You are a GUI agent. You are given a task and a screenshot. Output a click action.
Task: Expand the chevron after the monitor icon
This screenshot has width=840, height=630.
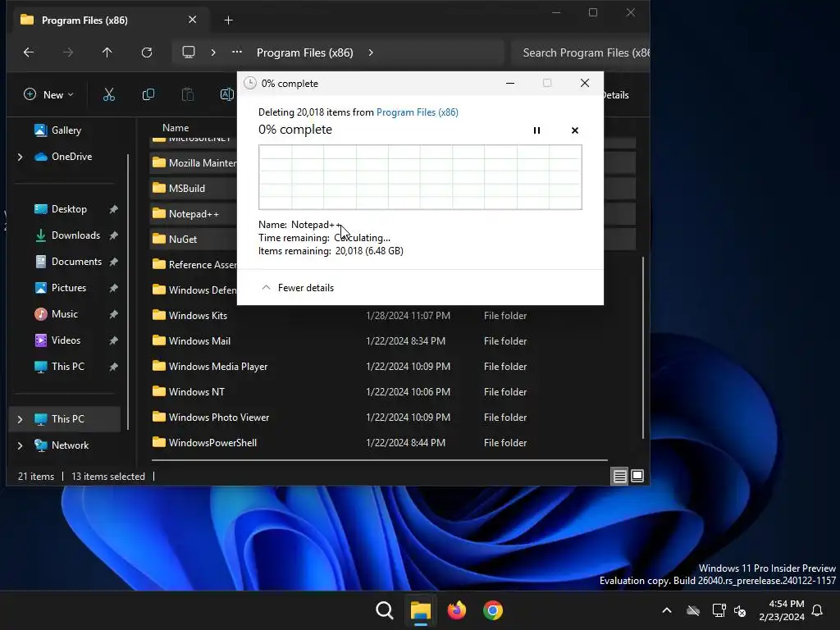pos(213,52)
